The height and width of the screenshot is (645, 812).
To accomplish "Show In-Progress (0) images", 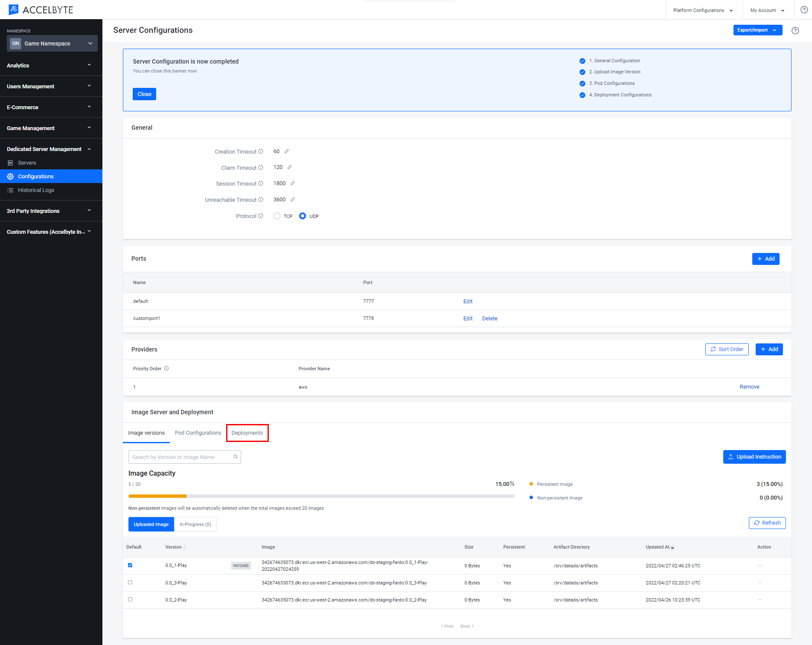I will 195,524.
